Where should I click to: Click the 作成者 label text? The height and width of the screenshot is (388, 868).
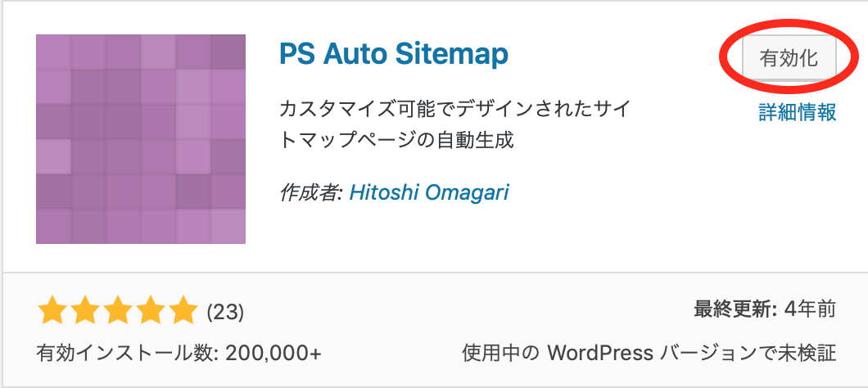tap(312, 192)
